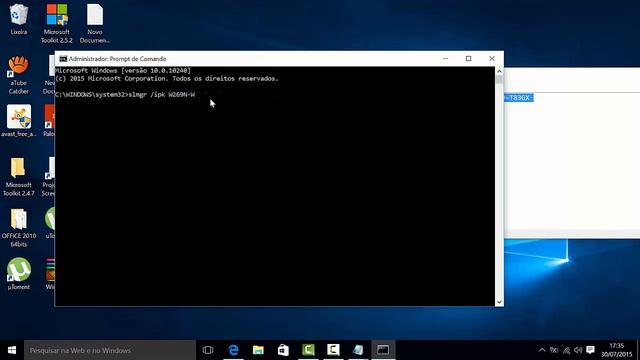Viewport: 640px width, 360px height.
Task: Show hidden system tray icons
Action: pyautogui.click(x=542, y=350)
